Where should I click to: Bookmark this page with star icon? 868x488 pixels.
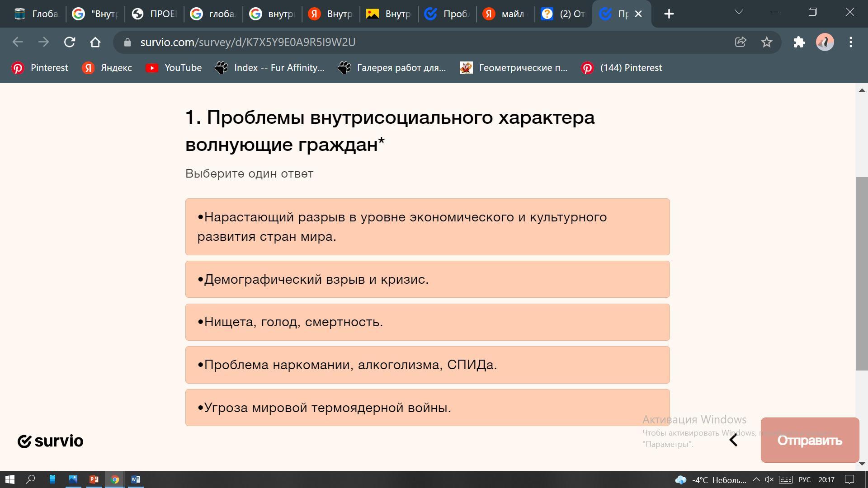(766, 42)
